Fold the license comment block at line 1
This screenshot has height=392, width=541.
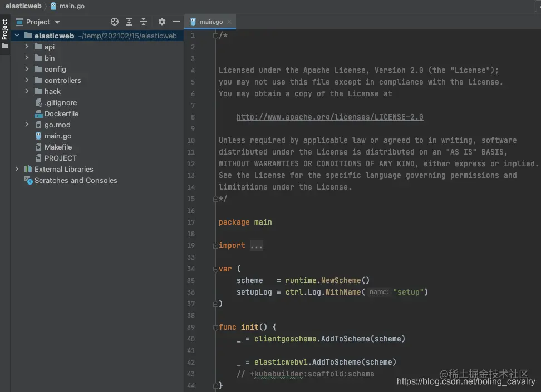coord(215,36)
